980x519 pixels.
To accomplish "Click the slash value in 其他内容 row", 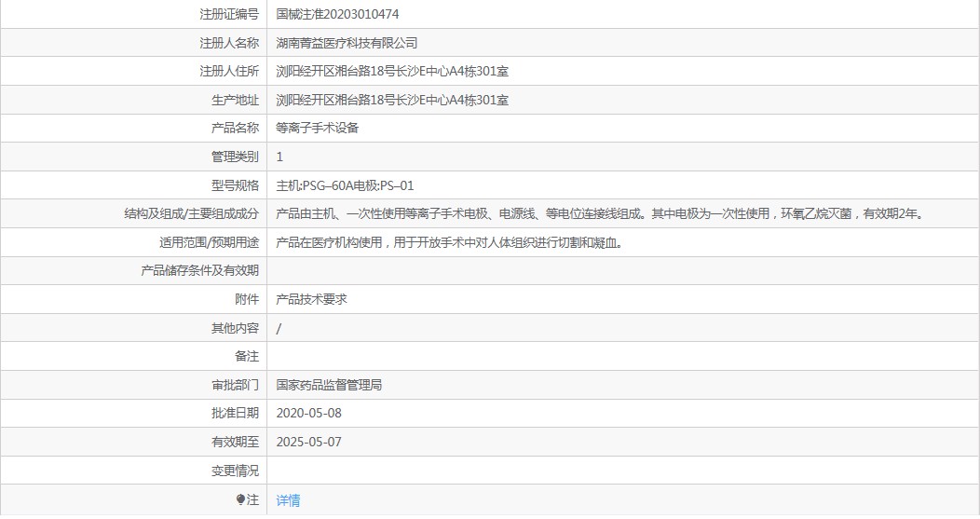I will (x=279, y=328).
